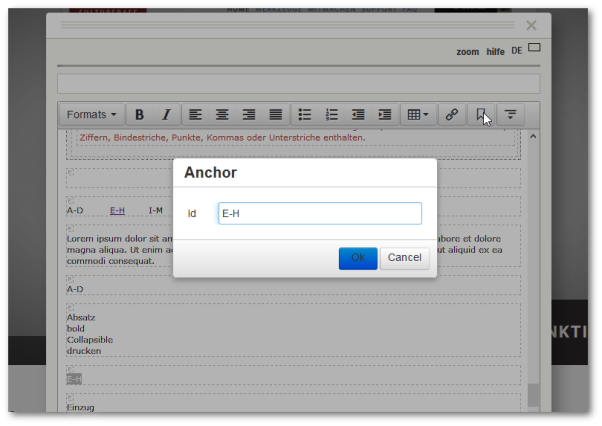Image resolution: width=602 pixels, height=426 pixels.
Task: Toggle bold formatting in editor toolbar
Action: tap(140, 115)
